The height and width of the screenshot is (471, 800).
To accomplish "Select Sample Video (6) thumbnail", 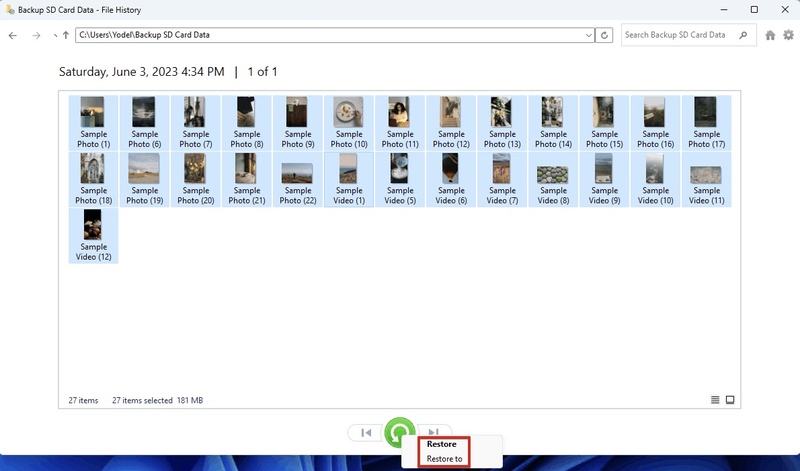I will 451,179.
